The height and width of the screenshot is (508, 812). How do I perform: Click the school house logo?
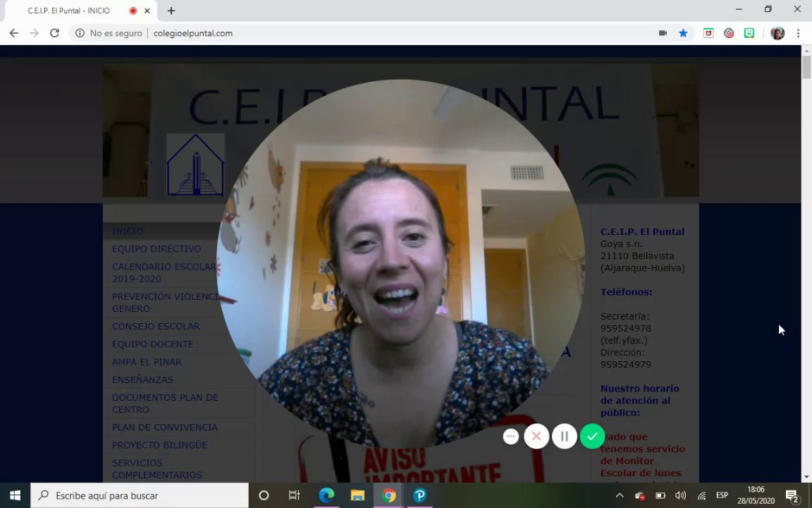(195, 164)
